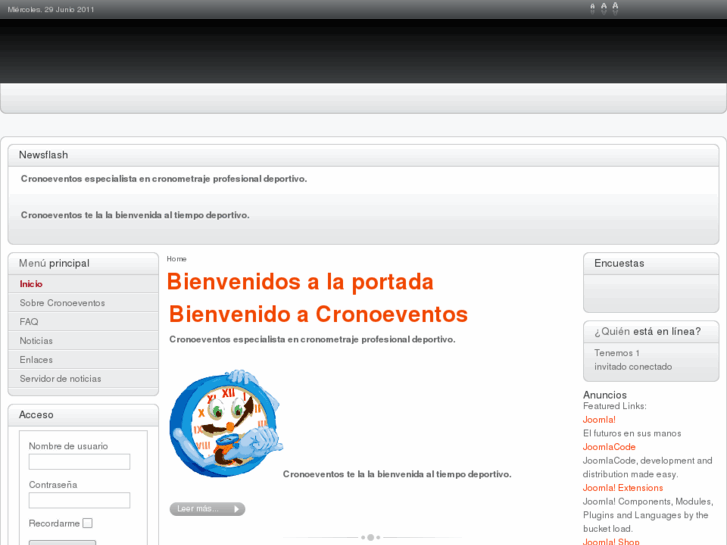Open the Leer más button
Screen dimensions: 727x545
207,509
